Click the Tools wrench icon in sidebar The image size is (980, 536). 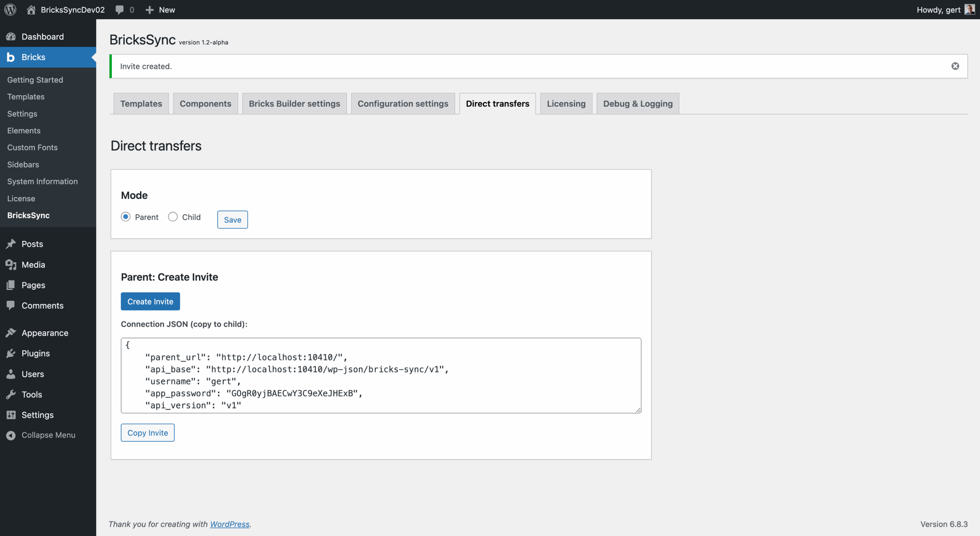[x=11, y=394]
